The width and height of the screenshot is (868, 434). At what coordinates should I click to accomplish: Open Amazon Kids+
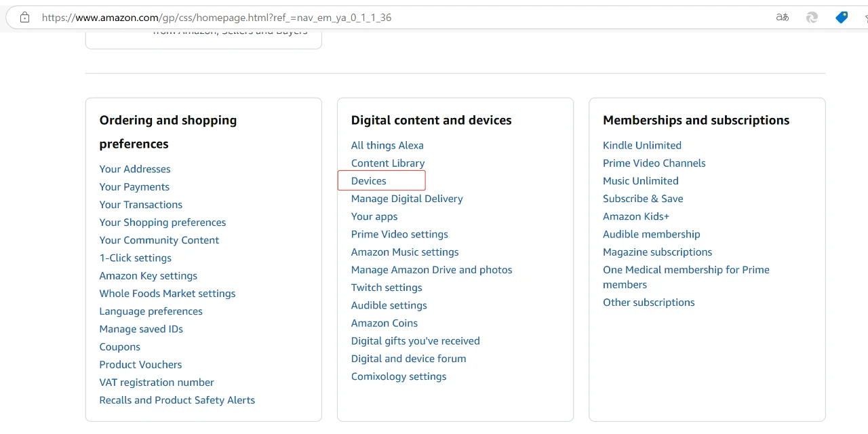[x=636, y=216]
